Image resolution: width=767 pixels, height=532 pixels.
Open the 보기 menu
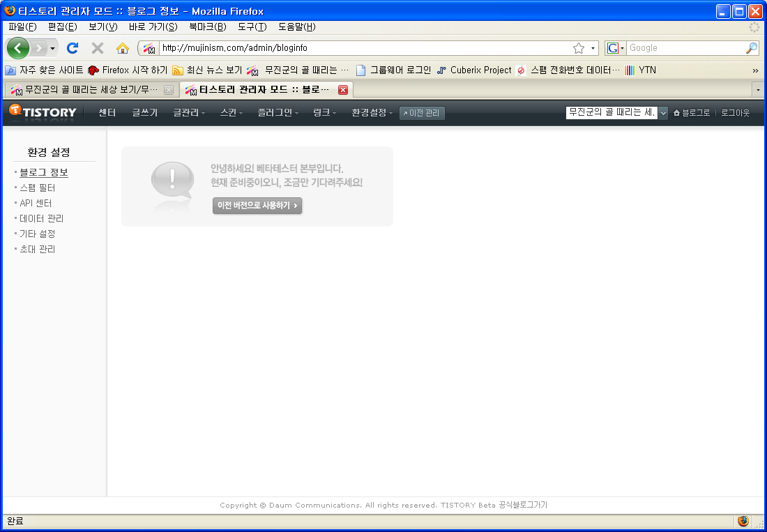(x=103, y=27)
